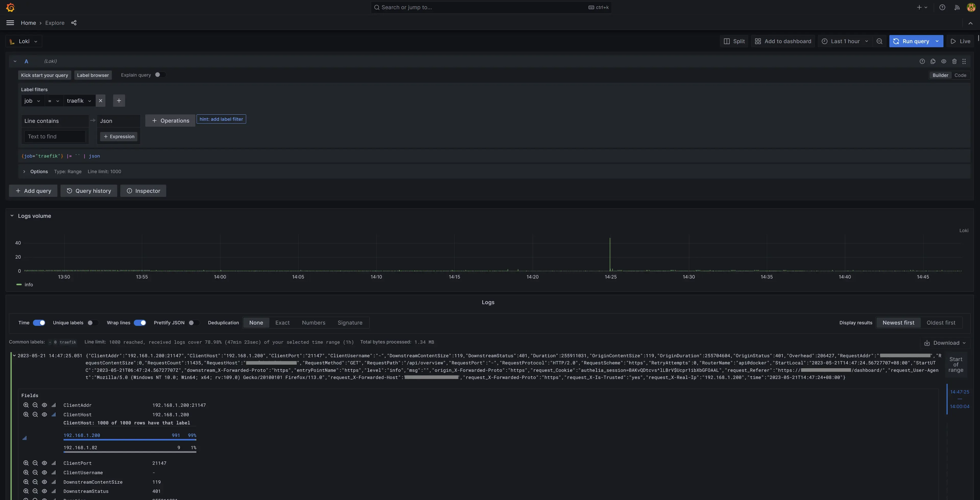
Task: Open Split view
Action: point(734,41)
